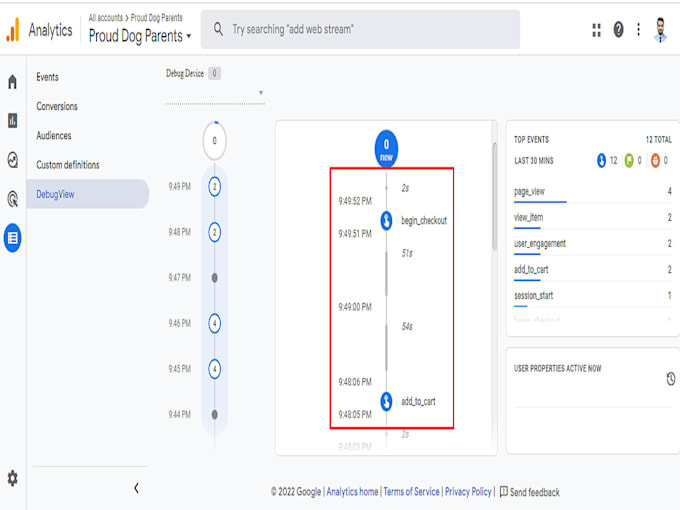Open the Proud Dog Parents account dropdown
The height and width of the screenshot is (510, 680).
pyautogui.click(x=140, y=36)
